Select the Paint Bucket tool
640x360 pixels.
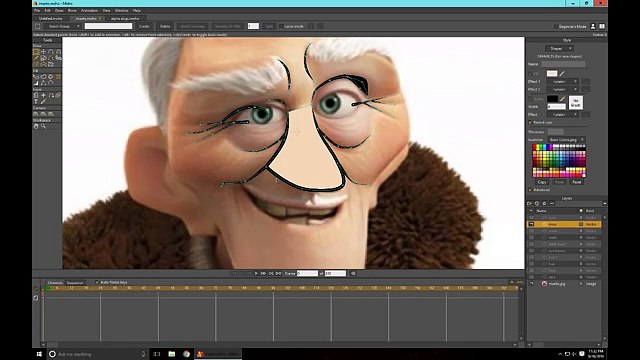[x=51, y=76]
